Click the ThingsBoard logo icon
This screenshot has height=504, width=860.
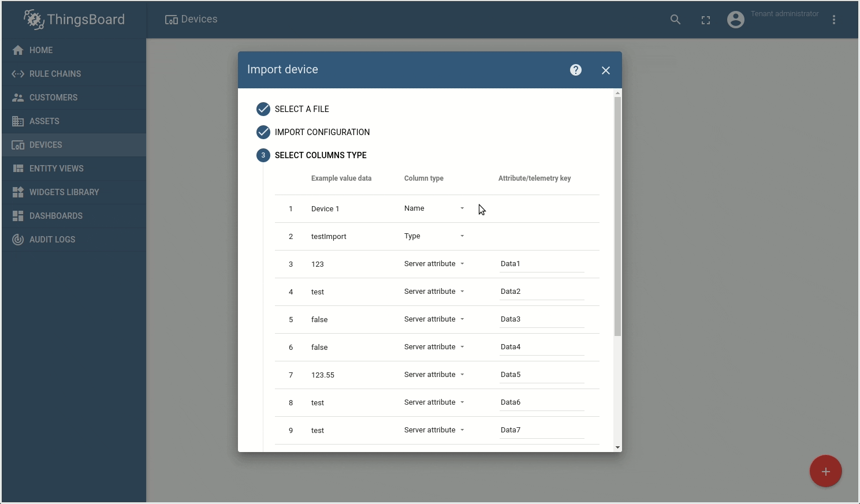point(34,20)
